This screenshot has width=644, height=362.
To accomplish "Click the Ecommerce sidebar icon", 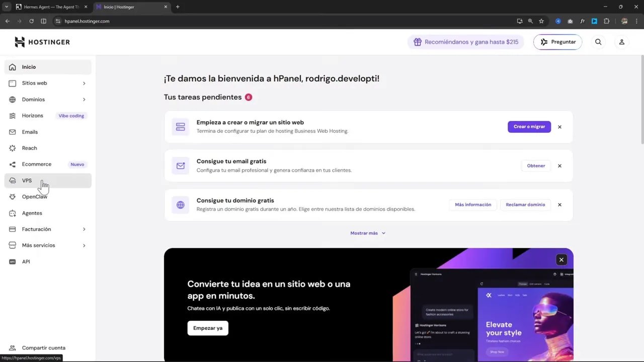I will point(13,164).
